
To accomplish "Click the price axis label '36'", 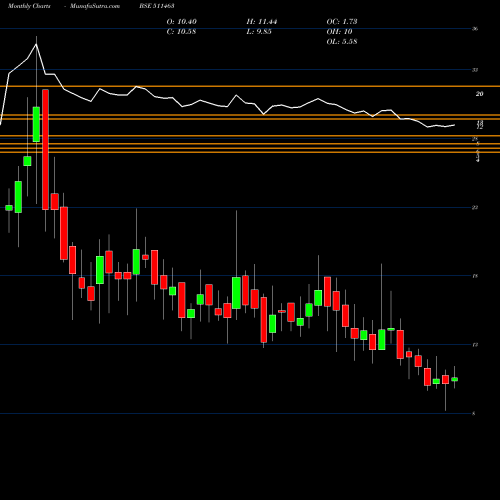I will tap(475, 29).
